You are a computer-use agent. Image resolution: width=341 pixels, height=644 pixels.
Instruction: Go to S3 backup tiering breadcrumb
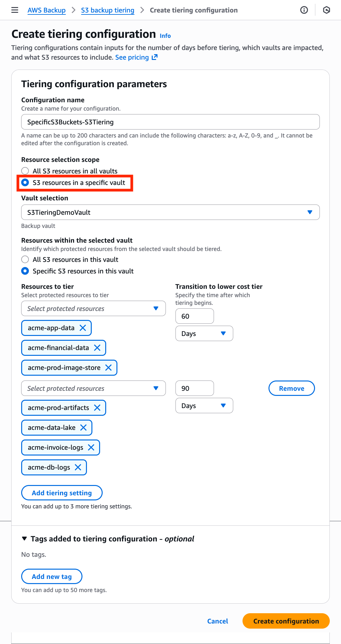107,10
